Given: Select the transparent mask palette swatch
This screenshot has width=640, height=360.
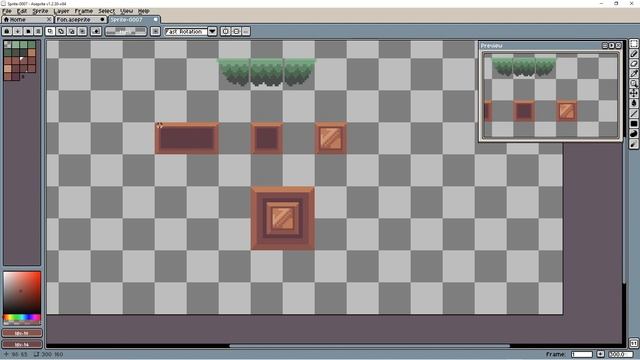Looking at the screenshot, I should click(x=8, y=44).
